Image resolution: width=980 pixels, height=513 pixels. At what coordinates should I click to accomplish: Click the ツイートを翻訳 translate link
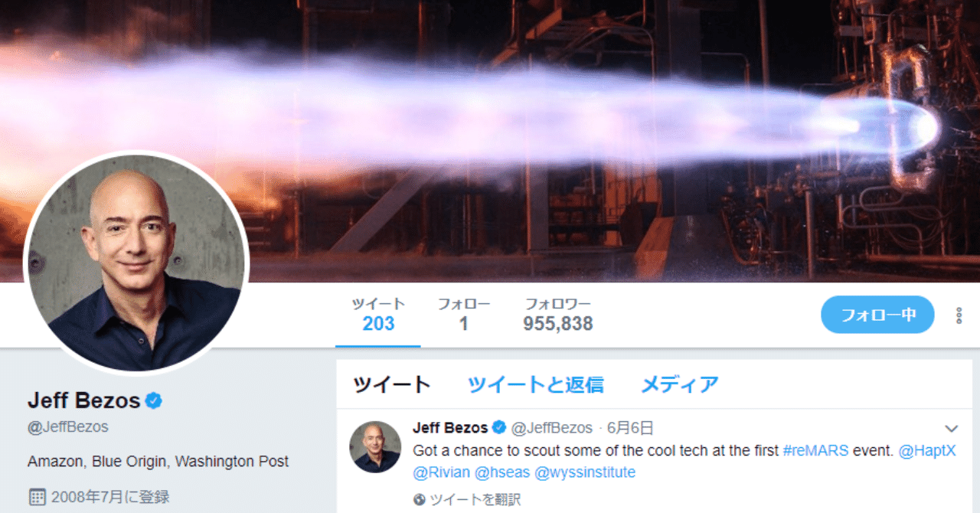tap(475, 499)
